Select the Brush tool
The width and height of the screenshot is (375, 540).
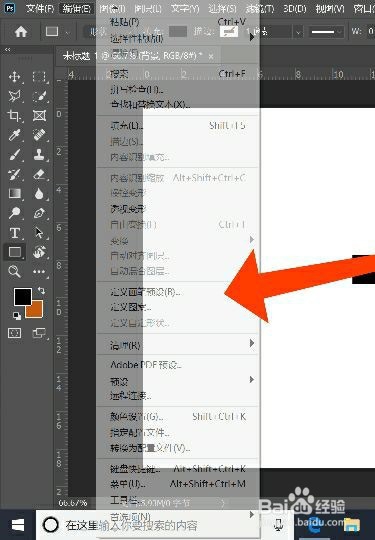click(14, 155)
